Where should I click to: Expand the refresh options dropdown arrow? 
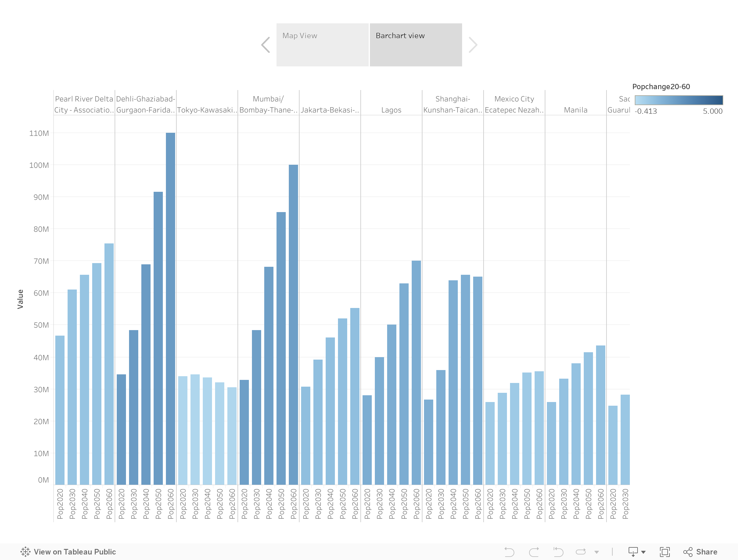tap(597, 552)
